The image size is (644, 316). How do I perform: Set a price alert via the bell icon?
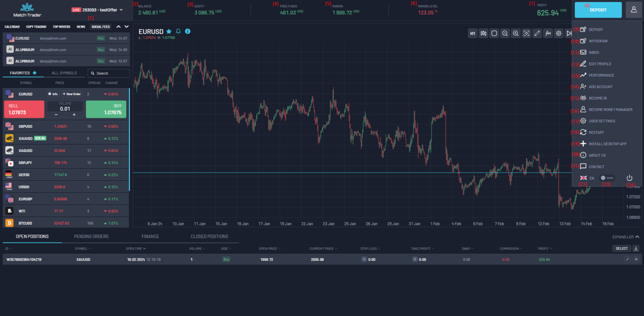[x=178, y=31]
